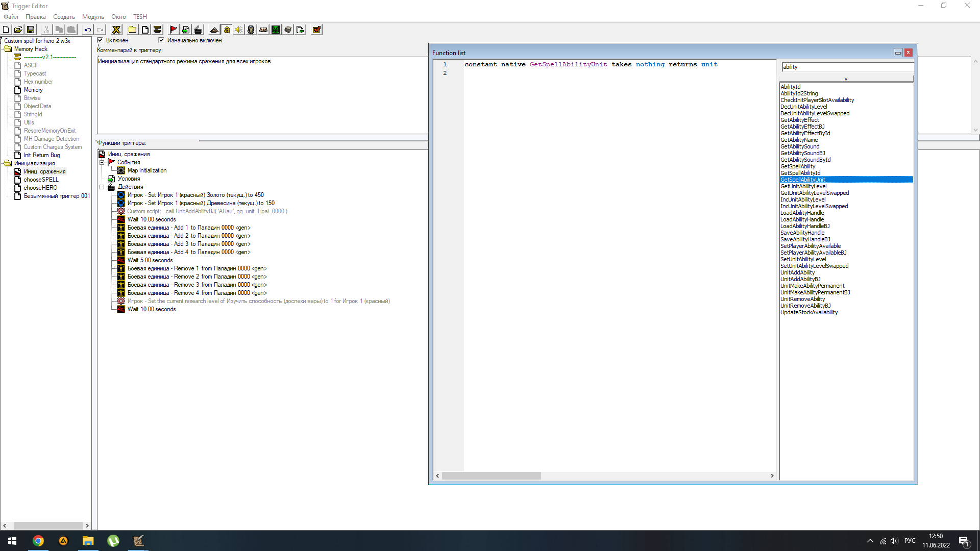
Task: Click the Variables yellow X icon
Action: click(116, 30)
